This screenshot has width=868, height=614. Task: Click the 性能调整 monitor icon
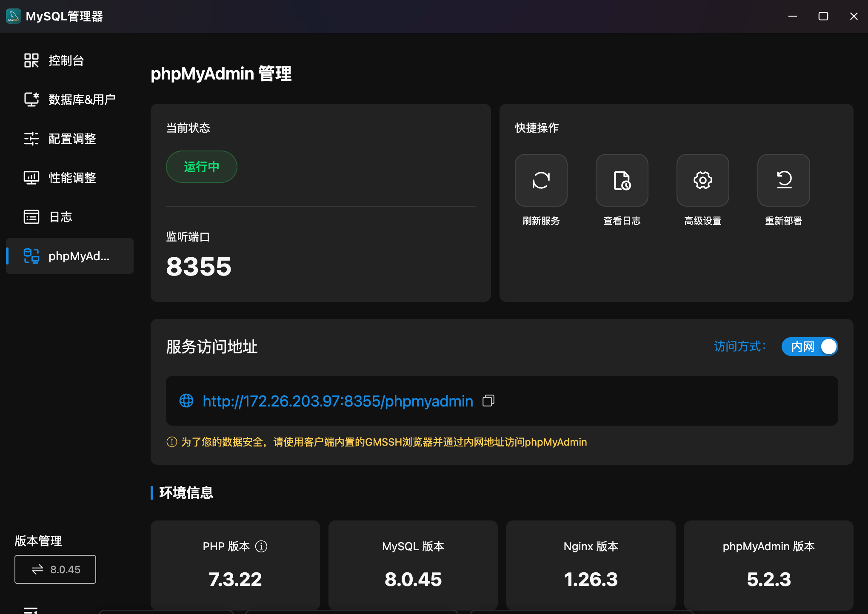[x=31, y=178]
